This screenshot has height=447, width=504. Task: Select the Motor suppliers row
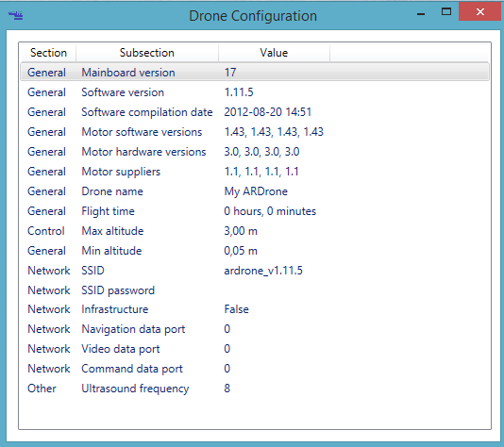(255, 172)
